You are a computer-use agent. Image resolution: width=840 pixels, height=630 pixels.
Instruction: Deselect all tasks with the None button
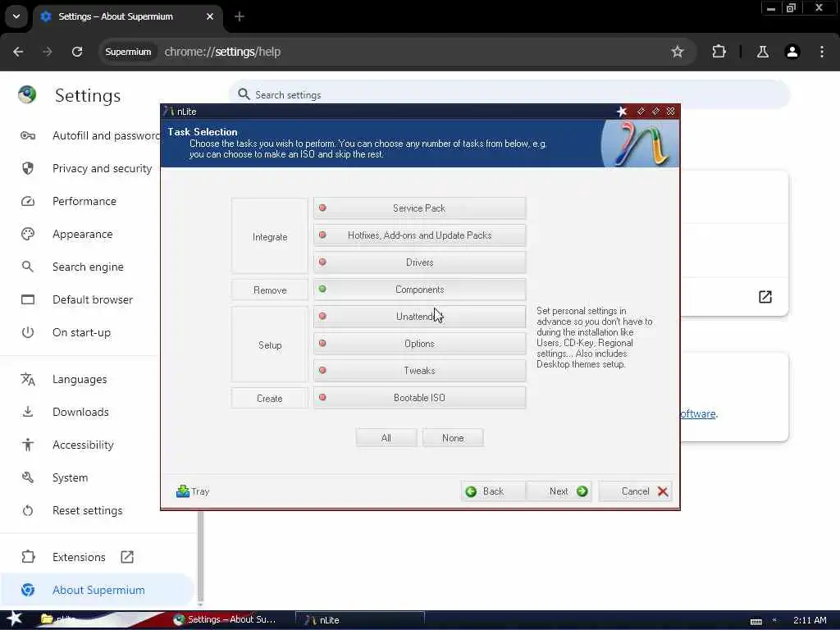[453, 438]
